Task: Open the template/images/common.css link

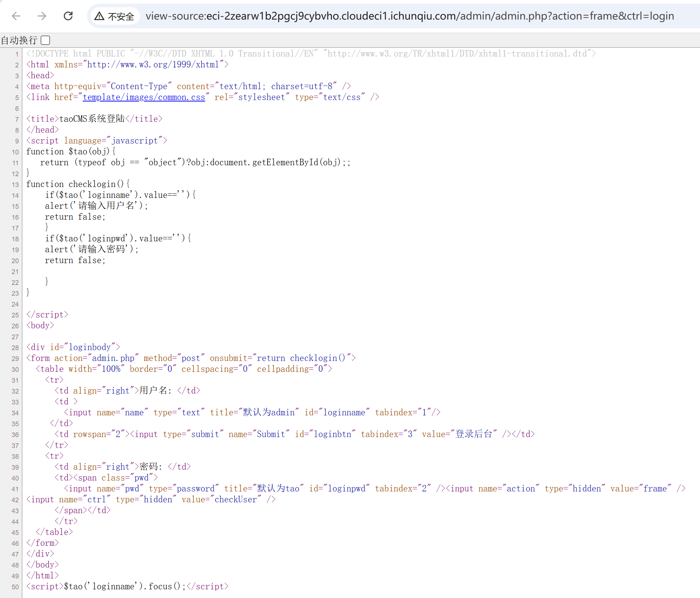Action: coord(144,97)
